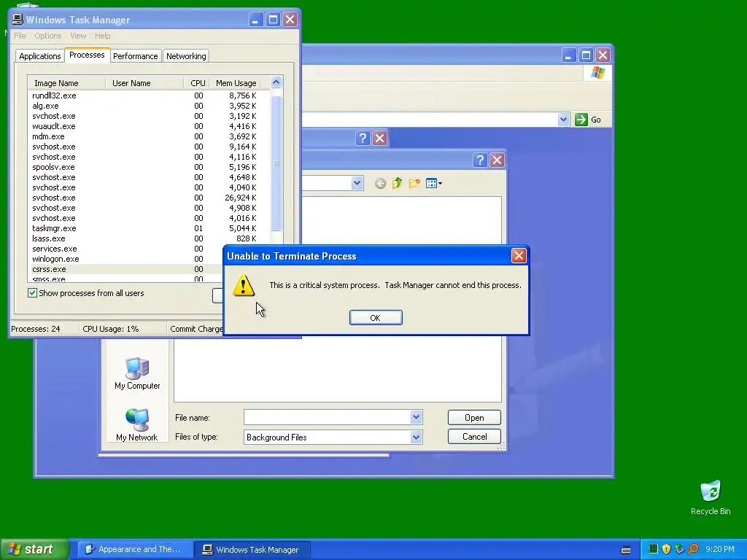Screen dimensions: 747x560
Task: Select My Network in the places bar
Action: point(136,425)
